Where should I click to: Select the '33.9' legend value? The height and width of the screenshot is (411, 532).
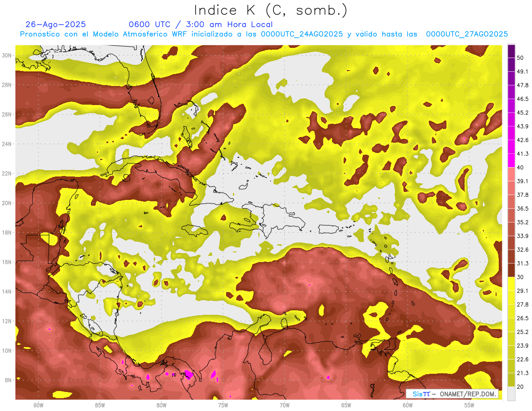coord(523,236)
